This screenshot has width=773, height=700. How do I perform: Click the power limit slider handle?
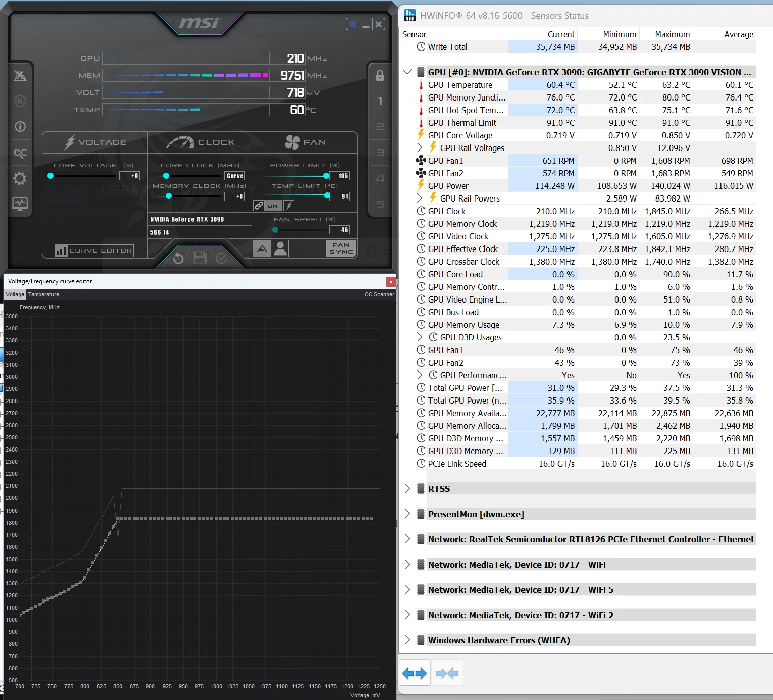[x=326, y=176]
